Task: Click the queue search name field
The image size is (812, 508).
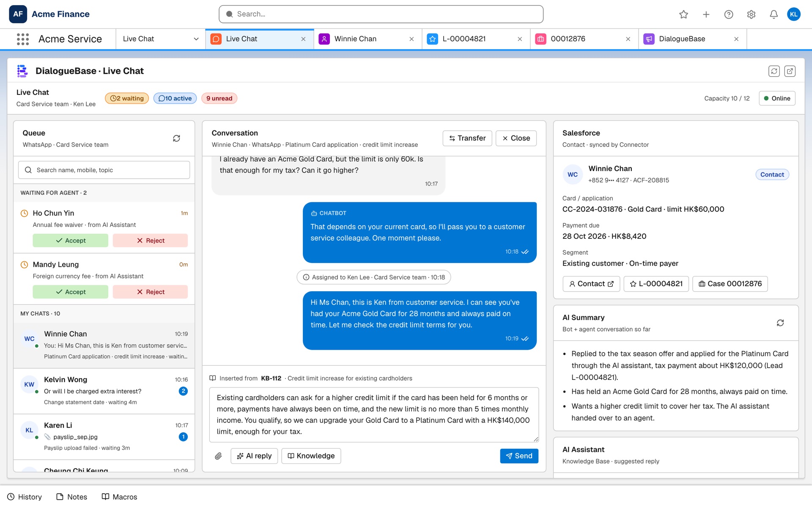Action: click(104, 170)
